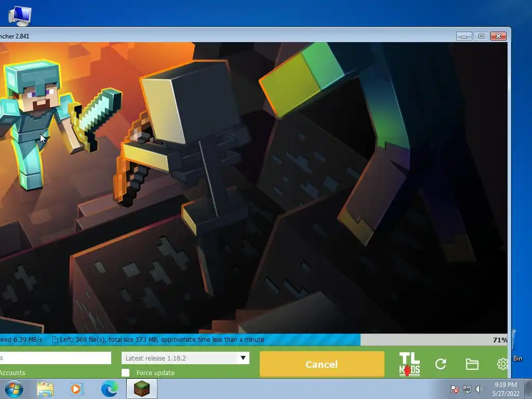Screen dimensions: 532x399
Task: Click the Accounts checkbox label
Action: 12,373
